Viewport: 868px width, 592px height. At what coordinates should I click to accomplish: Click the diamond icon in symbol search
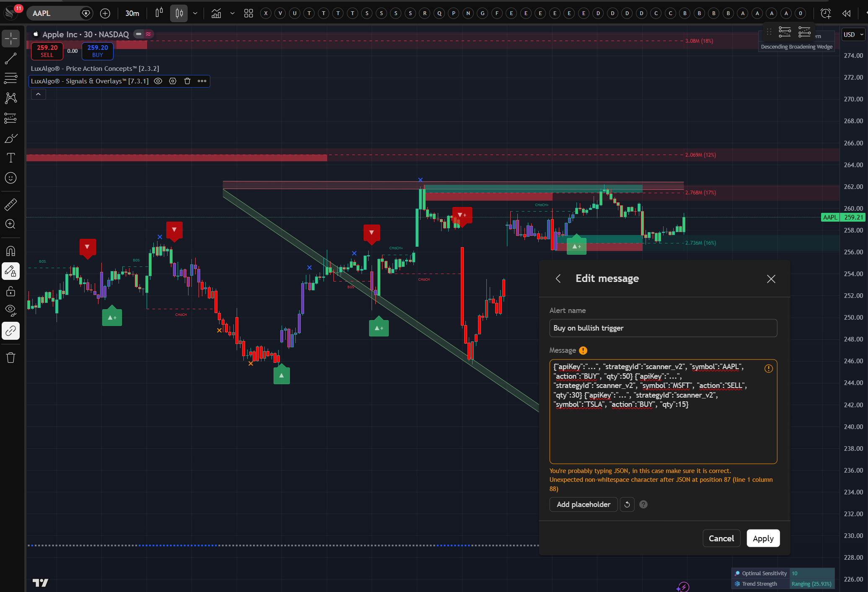coord(86,13)
